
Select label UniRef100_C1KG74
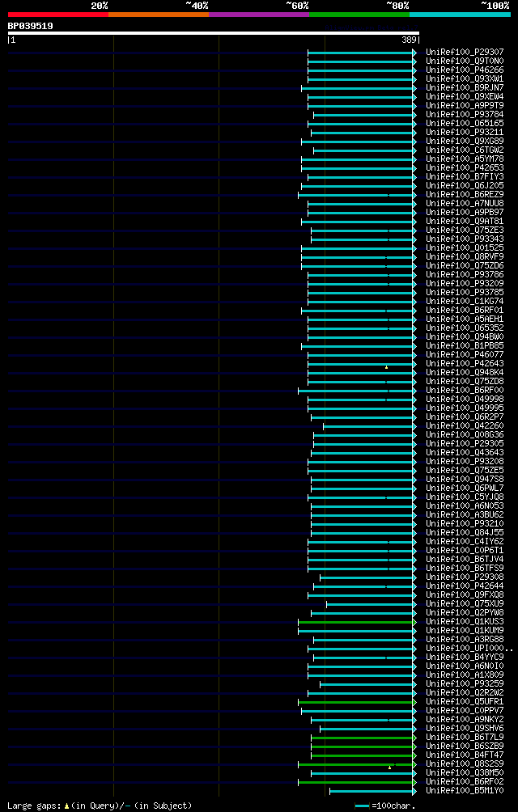(x=465, y=302)
